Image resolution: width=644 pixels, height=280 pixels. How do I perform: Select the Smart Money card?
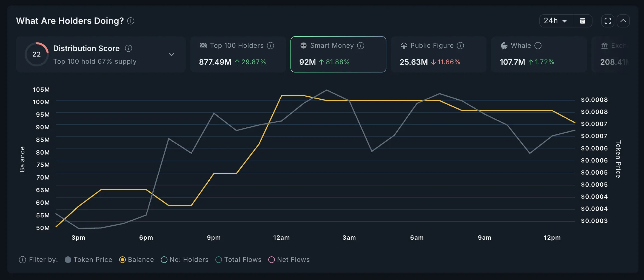[x=338, y=54]
